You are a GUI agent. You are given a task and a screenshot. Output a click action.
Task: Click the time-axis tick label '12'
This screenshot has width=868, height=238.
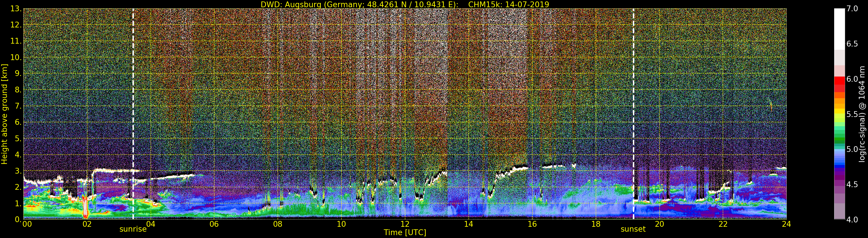tap(405, 224)
